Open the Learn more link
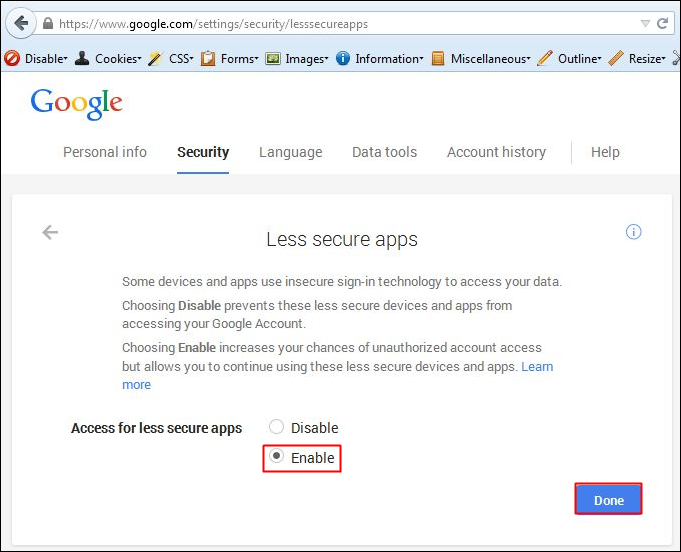Viewport: 681px width, 552px height. 537,367
